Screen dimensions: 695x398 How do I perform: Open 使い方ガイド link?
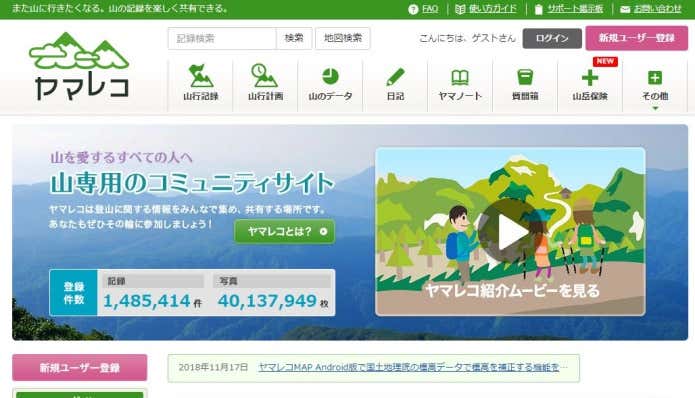pos(492,9)
